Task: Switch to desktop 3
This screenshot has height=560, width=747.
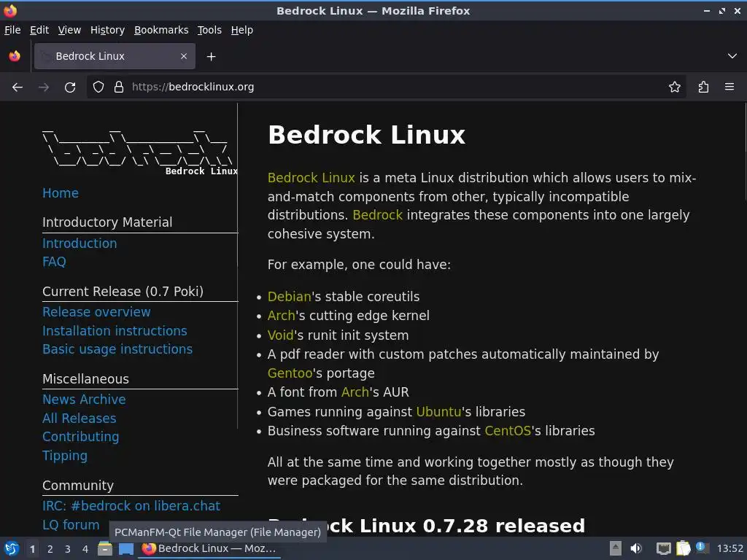Action: (x=68, y=549)
